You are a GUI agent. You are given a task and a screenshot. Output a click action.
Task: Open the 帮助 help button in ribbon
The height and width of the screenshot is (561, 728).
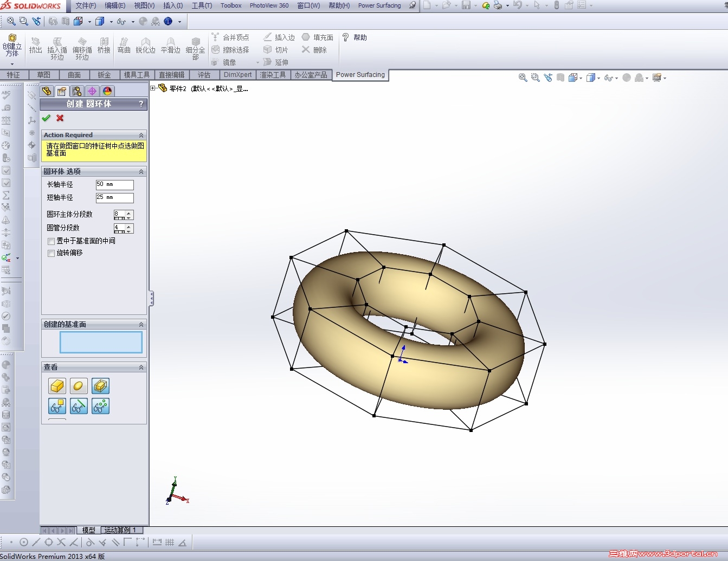(355, 37)
